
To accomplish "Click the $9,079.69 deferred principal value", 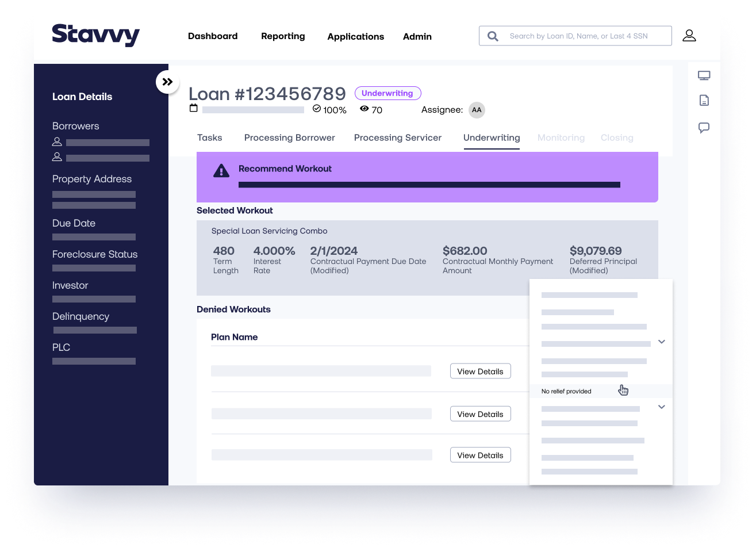I will pos(596,251).
